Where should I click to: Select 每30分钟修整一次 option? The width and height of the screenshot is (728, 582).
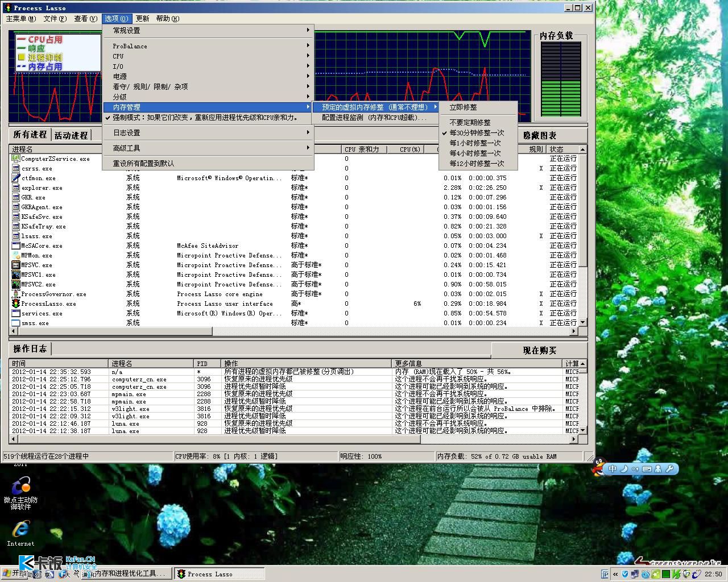point(478,132)
